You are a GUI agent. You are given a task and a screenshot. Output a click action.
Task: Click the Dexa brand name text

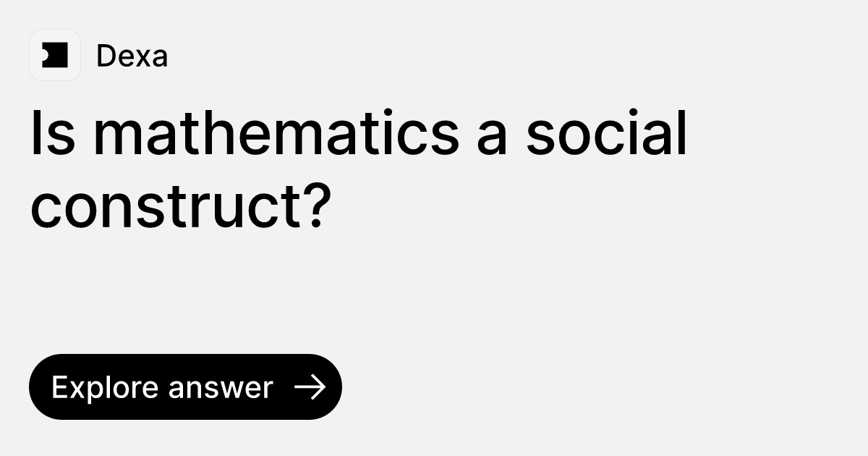(x=132, y=56)
